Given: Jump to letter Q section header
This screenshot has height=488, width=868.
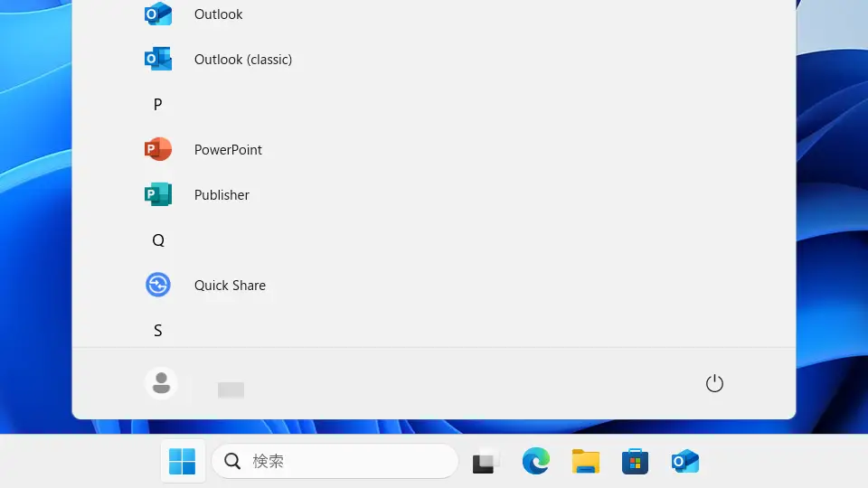Looking at the screenshot, I should point(157,240).
